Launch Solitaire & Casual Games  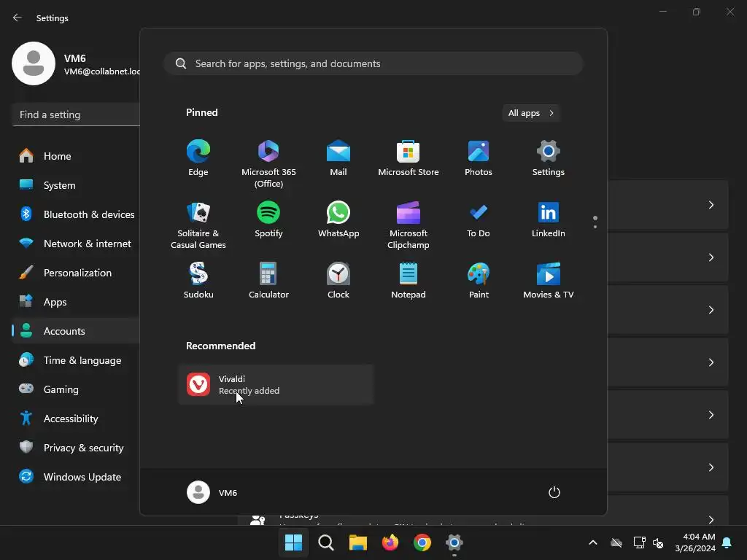tap(198, 225)
